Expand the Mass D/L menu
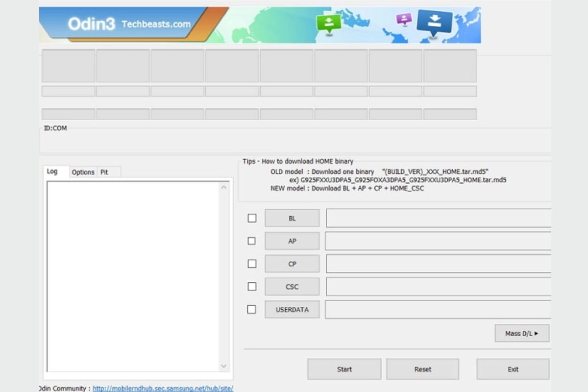 tap(522, 333)
